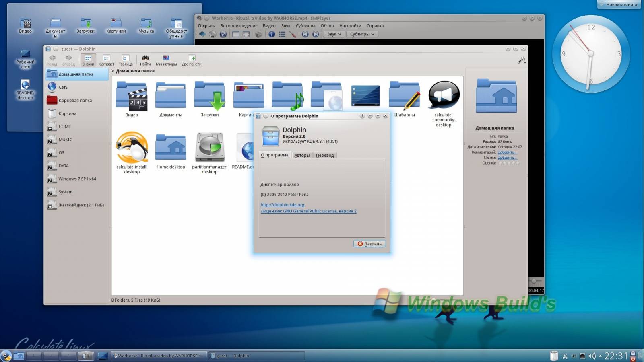Toggle SMPlayer fullscreen toolbar icon
The height and width of the screenshot is (362, 644).
click(246, 34)
